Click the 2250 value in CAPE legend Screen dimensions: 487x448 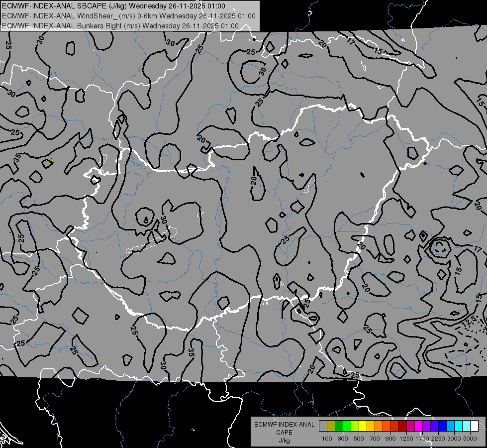(438, 439)
